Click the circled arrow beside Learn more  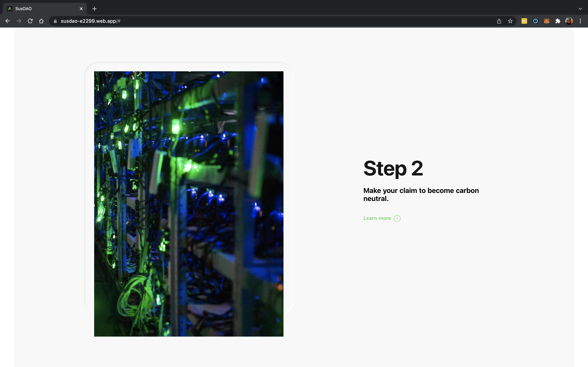click(x=397, y=218)
